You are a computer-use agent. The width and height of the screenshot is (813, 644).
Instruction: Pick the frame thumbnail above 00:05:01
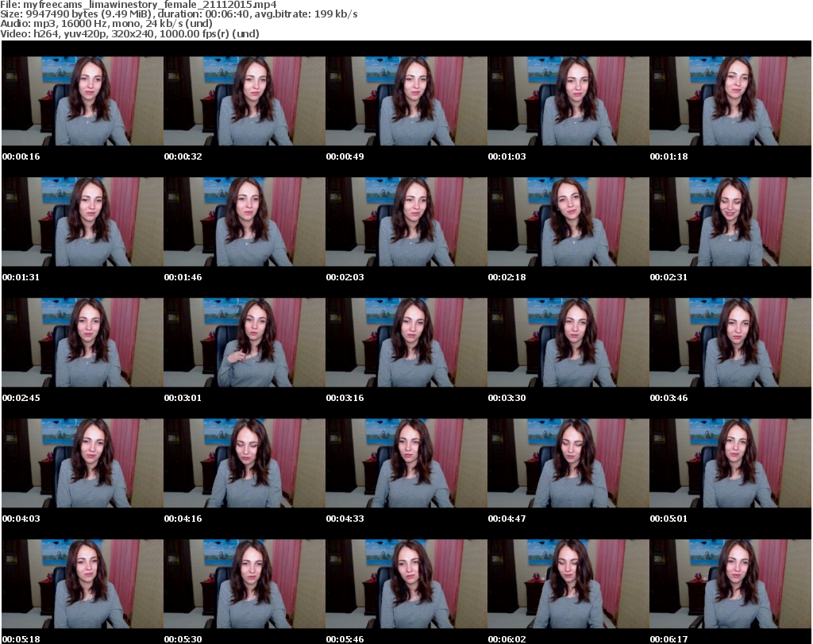(x=730, y=464)
